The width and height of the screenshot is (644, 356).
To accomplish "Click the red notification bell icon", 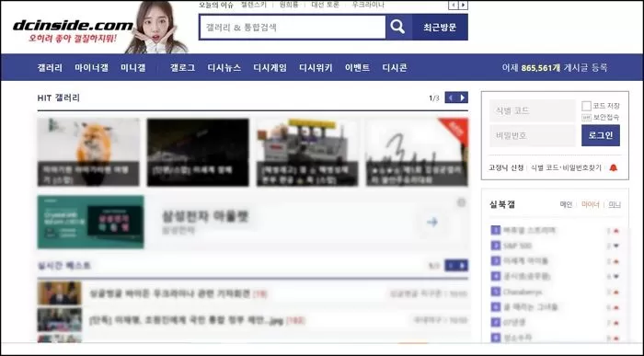I will pyautogui.click(x=614, y=167).
